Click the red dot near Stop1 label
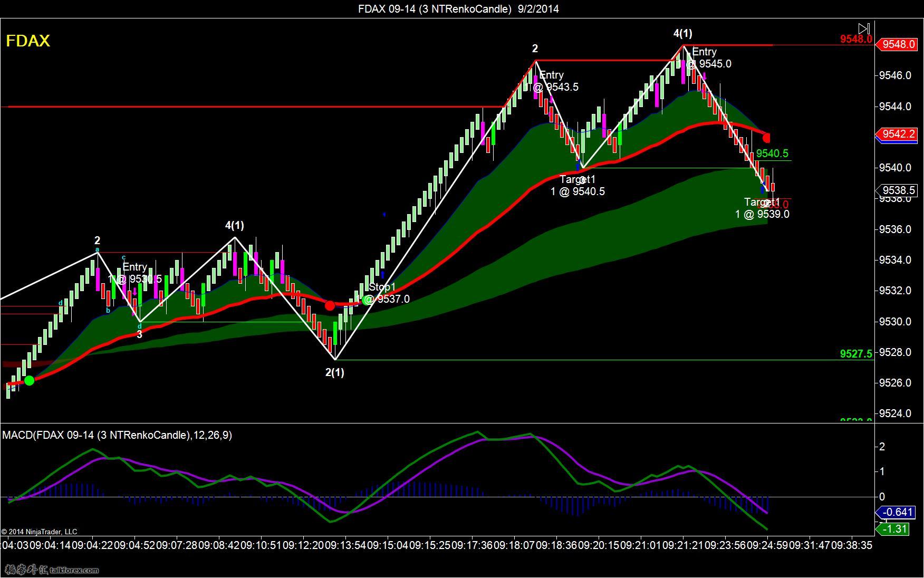 [x=330, y=305]
